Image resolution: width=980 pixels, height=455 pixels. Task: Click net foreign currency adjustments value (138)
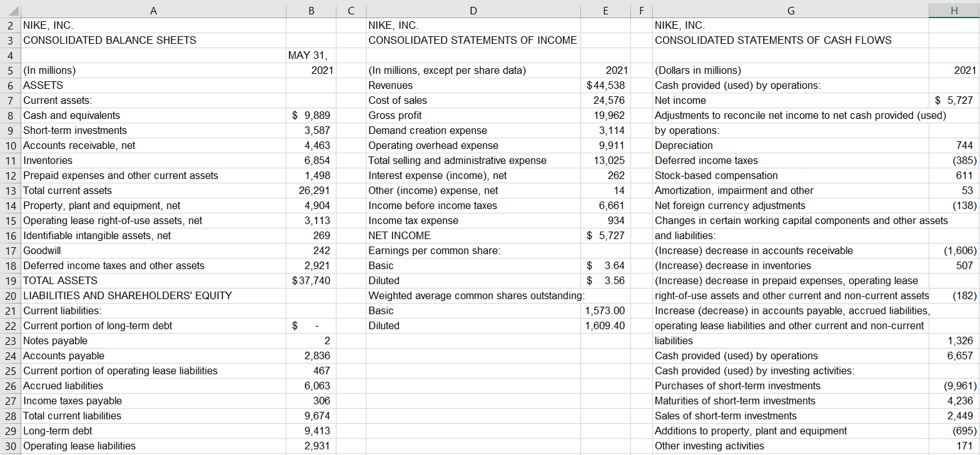(954, 205)
